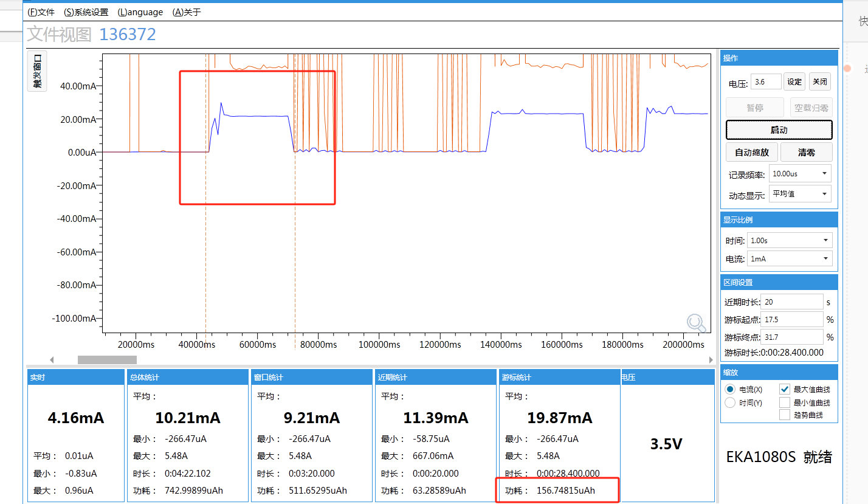Open the 时间 1.00s scale dropdown
Screen dimensions: 868x504
coord(790,240)
